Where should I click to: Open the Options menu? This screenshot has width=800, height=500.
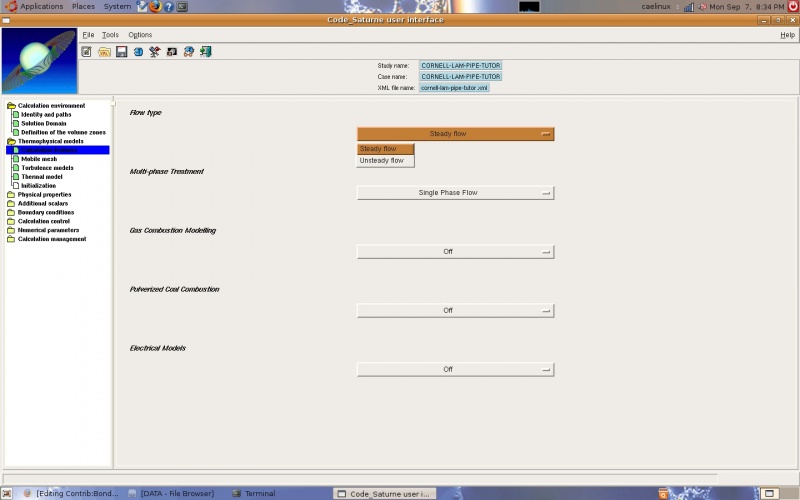point(140,35)
